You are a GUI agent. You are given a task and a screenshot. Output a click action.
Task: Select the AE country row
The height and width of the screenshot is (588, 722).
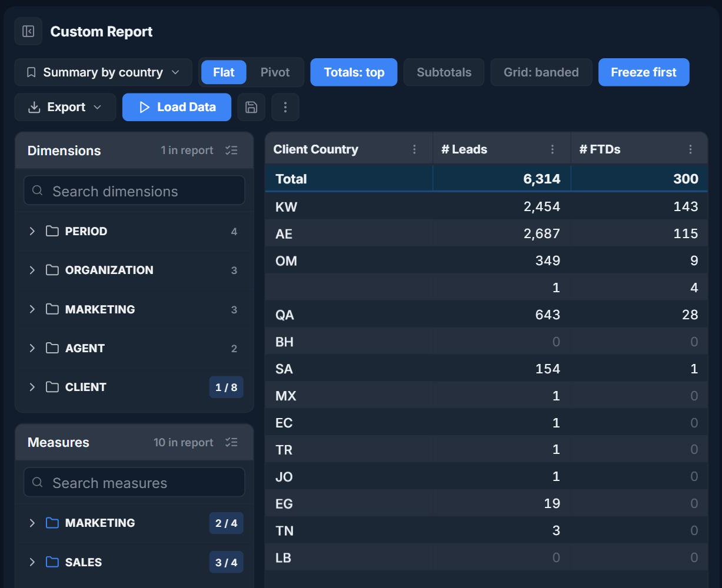click(x=486, y=233)
